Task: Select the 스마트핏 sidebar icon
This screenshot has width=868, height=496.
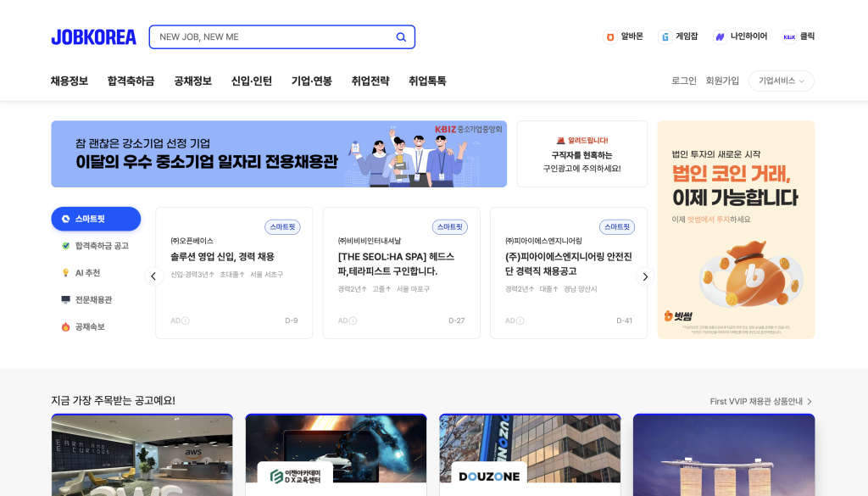Action: [65, 219]
